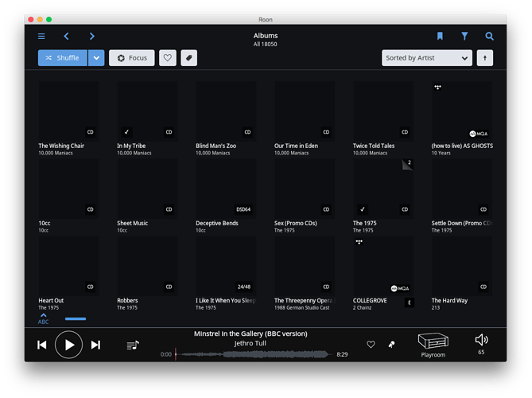The image size is (532, 398).
Task: Open the Robbers album title
Action: pos(127,301)
